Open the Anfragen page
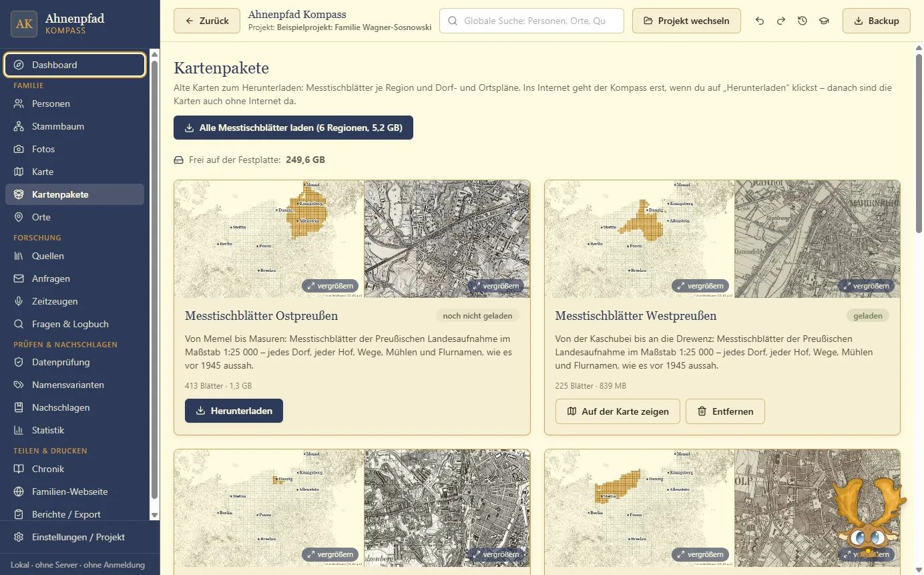This screenshot has height=575, width=924. tap(75, 278)
